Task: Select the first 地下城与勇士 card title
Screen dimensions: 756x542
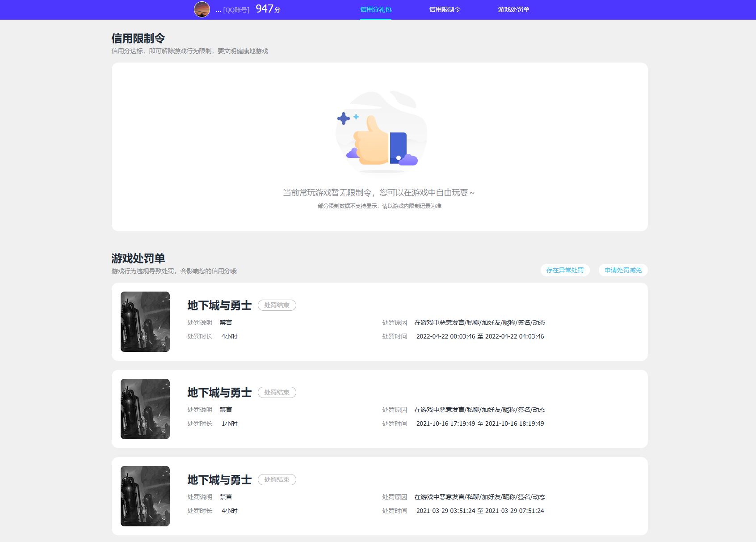Action: click(x=219, y=305)
